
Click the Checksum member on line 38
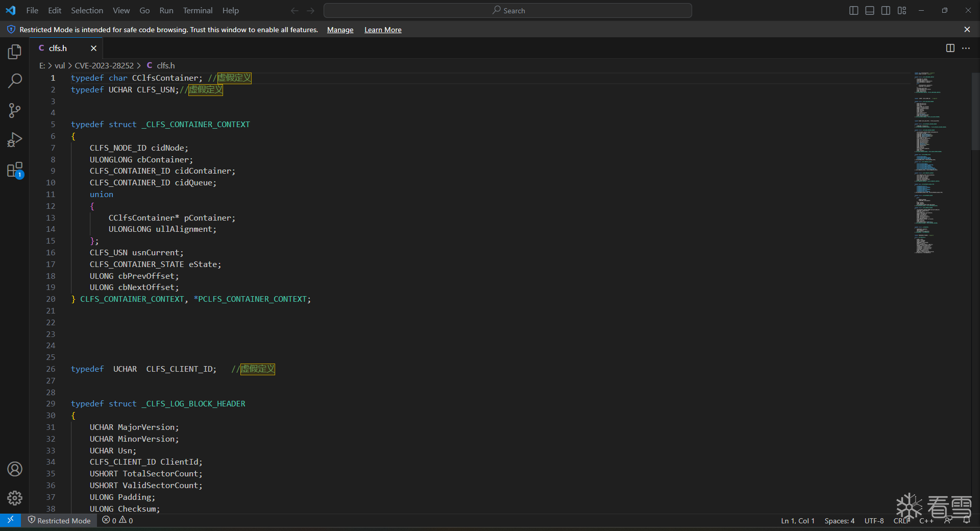137,509
